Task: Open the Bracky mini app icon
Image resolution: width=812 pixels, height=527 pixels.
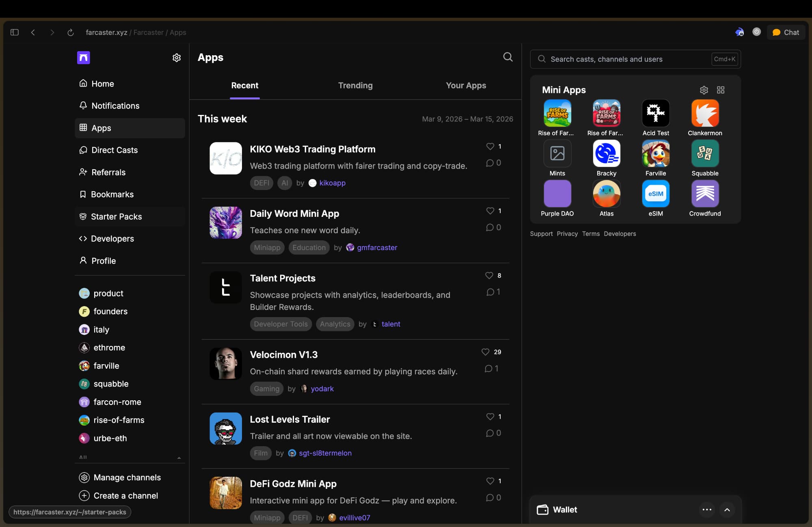Action: click(606, 154)
